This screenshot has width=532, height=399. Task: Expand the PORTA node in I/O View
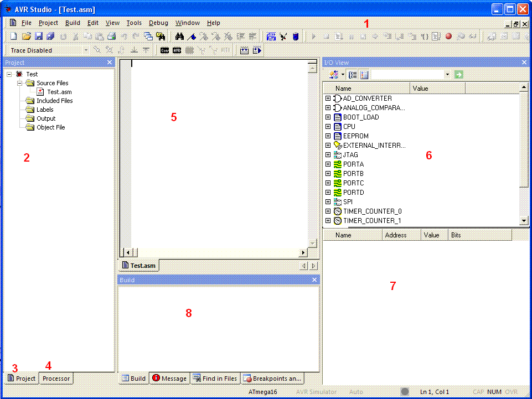328,164
